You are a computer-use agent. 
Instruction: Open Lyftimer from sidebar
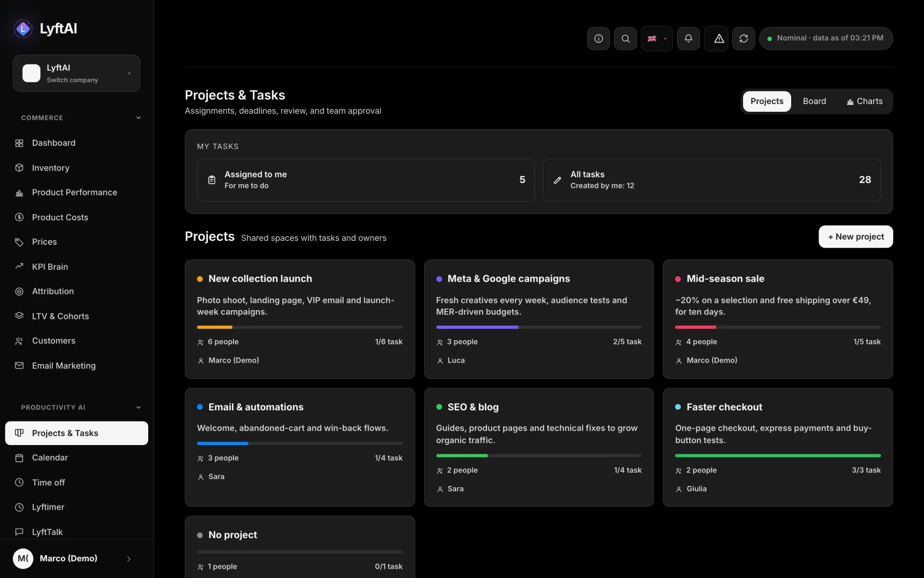pos(77,507)
